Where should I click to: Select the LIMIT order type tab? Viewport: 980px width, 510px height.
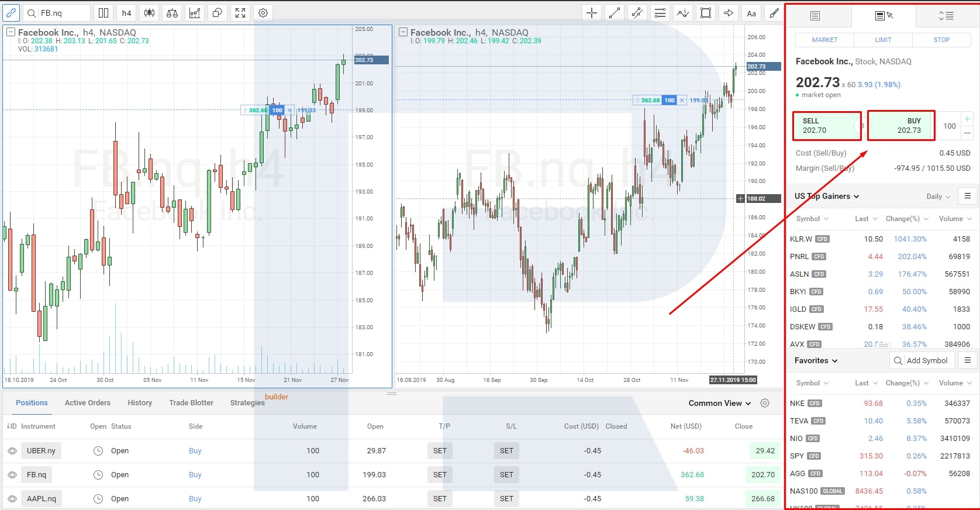(883, 40)
